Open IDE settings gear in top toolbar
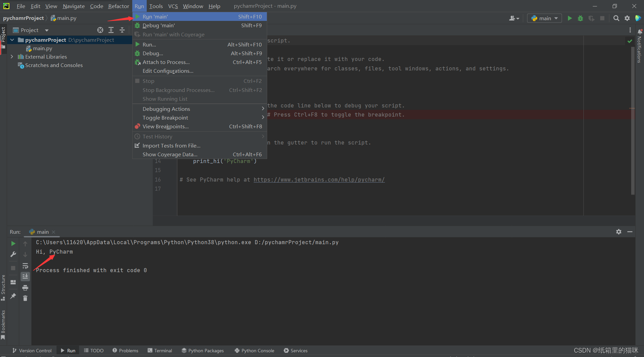This screenshot has width=644, height=357. 627,18
